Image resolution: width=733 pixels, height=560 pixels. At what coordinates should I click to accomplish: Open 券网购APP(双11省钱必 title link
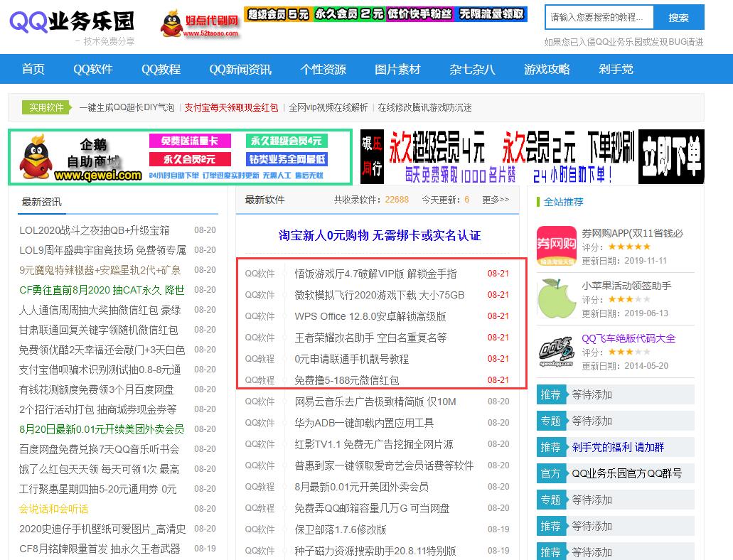(633, 233)
